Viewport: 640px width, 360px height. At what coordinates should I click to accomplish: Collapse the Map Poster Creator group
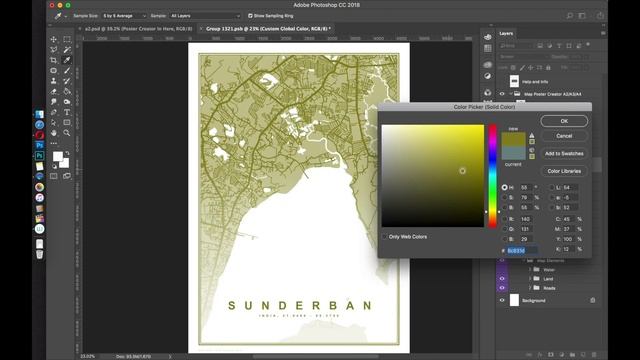(511, 94)
